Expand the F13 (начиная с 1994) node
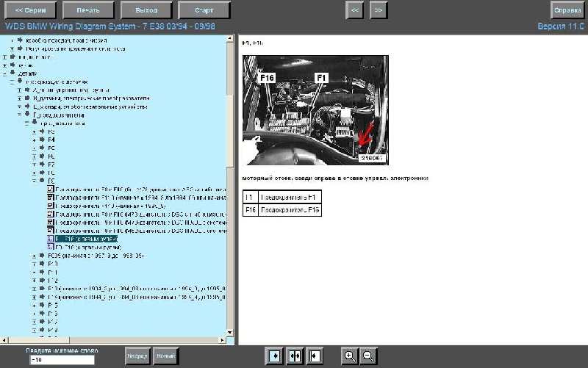Screen dimensions: 588x368 click(x=34, y=289)
